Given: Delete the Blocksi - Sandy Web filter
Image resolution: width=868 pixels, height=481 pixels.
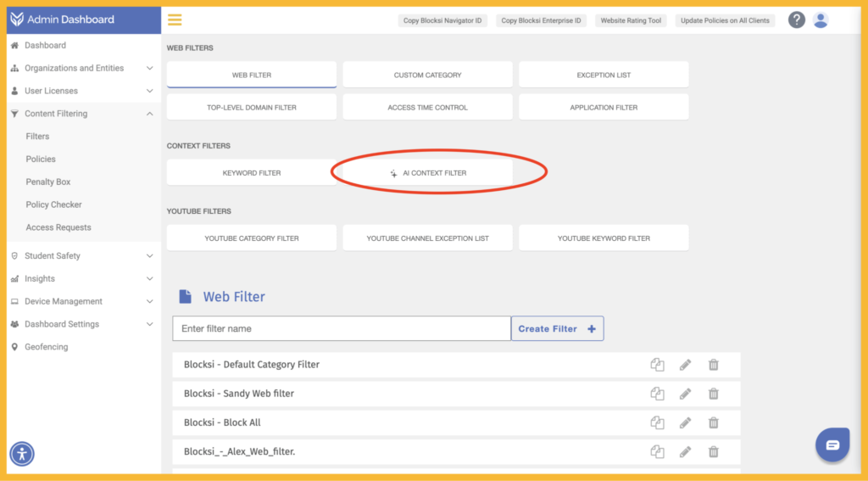Looking at the screenshot, I should tap(714, 394).
